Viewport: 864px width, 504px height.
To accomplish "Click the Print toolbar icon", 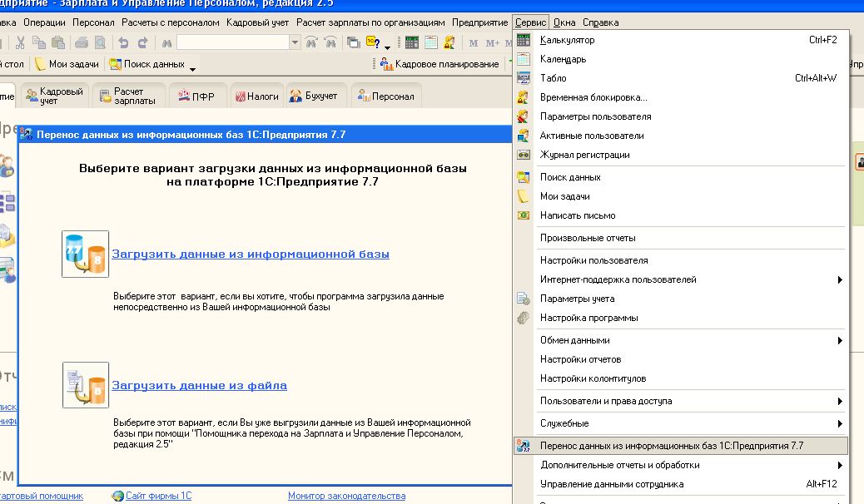I will pos(82,42).
